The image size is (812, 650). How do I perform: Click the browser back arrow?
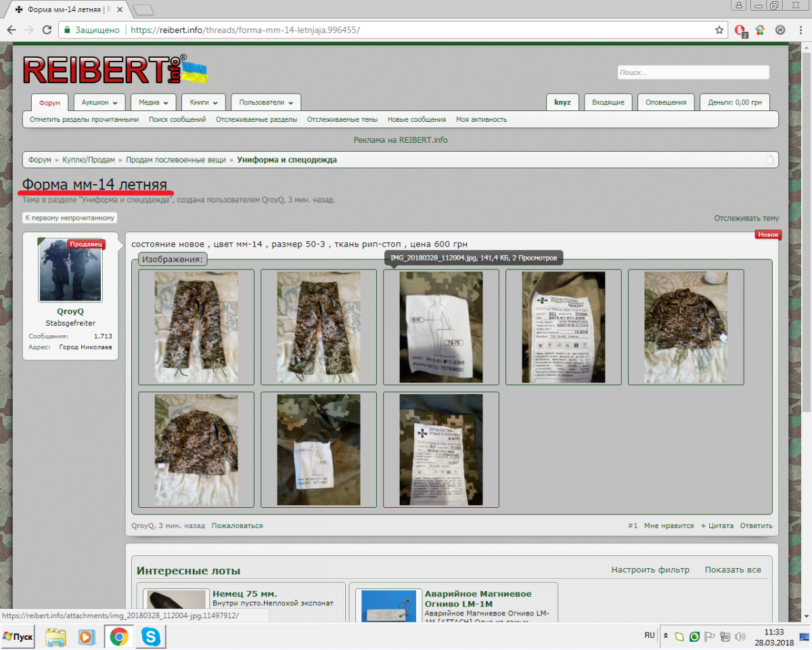(x=12, y=30)
